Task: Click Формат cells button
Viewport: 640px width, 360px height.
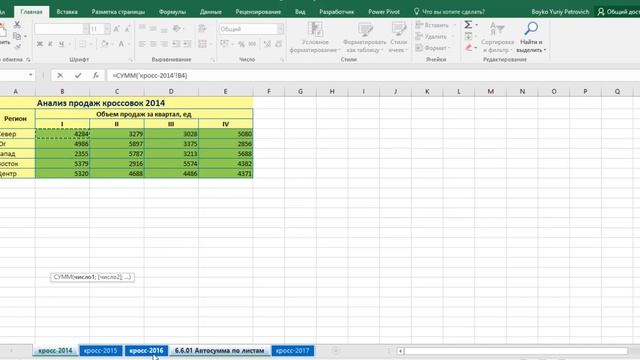Action: (x=434, y=48)
